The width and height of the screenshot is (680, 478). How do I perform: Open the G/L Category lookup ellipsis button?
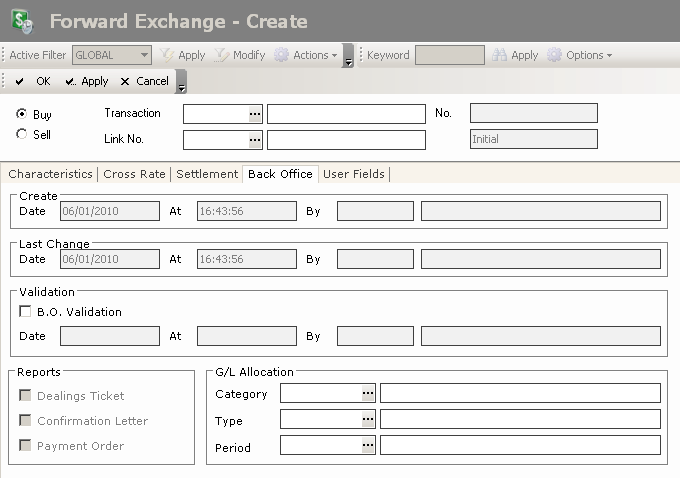click(368, 393)
